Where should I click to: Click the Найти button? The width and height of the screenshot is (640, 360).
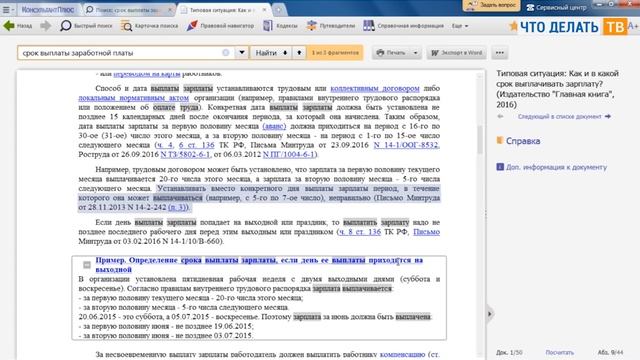tap(266, 53)
